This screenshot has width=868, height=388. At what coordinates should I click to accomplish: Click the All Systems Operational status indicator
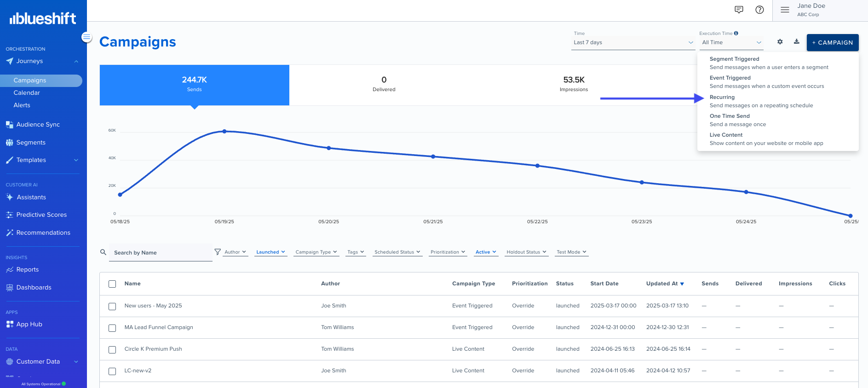(x=44, y=384)
